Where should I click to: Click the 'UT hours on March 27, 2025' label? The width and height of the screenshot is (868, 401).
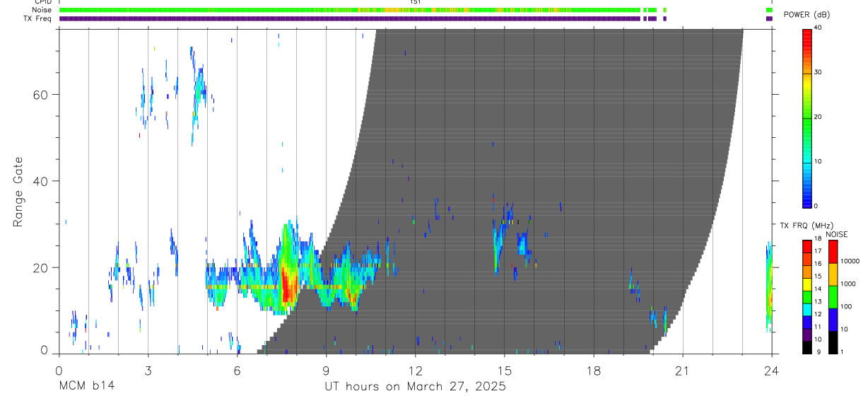coord(415,387)
